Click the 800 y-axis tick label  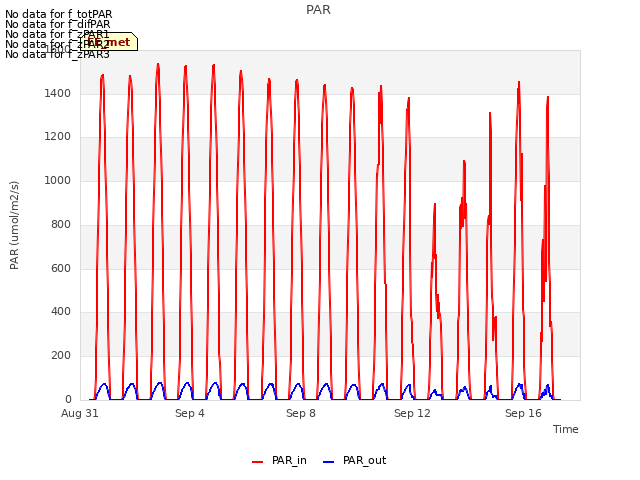coord(61,224)
